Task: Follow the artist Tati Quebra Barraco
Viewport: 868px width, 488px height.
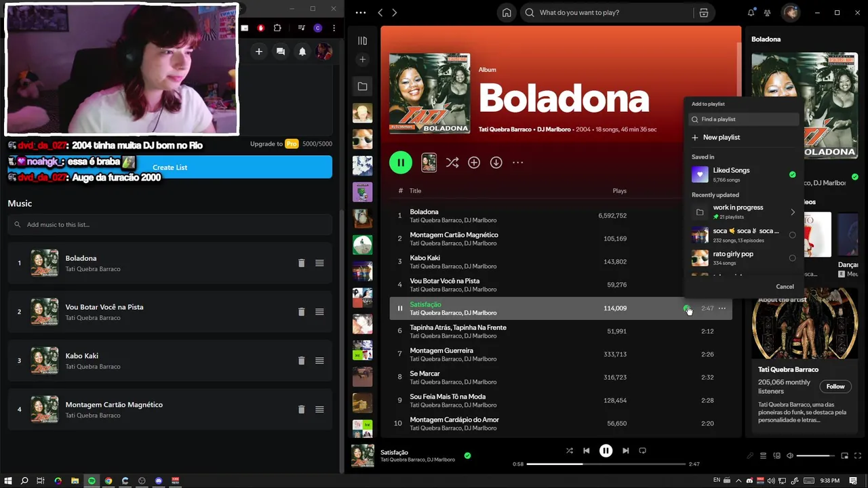Action: [835, 386]
